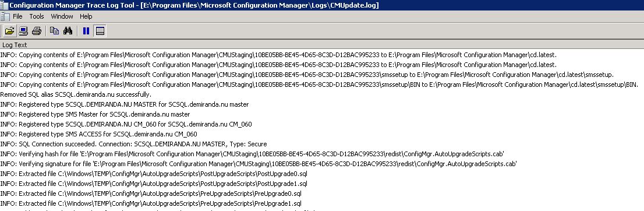Find text using binoculars icon
The image size is (644, 211).
pyautogui.click(x=68, y=31)
